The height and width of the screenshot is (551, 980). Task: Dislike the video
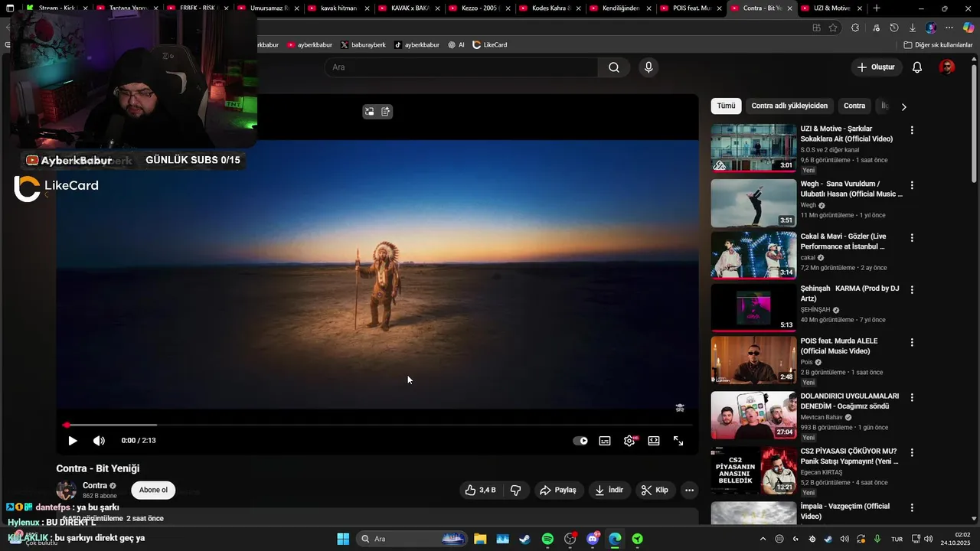(x=516, y=490)
